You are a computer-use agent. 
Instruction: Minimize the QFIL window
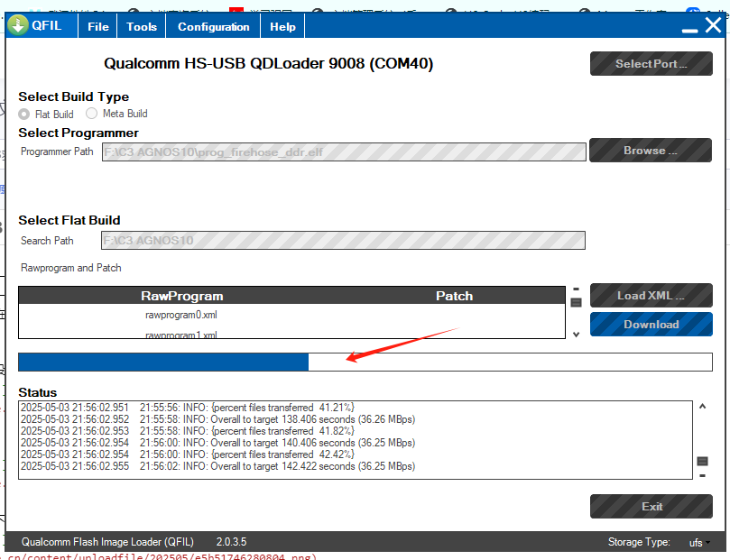[x=689, y=31]
